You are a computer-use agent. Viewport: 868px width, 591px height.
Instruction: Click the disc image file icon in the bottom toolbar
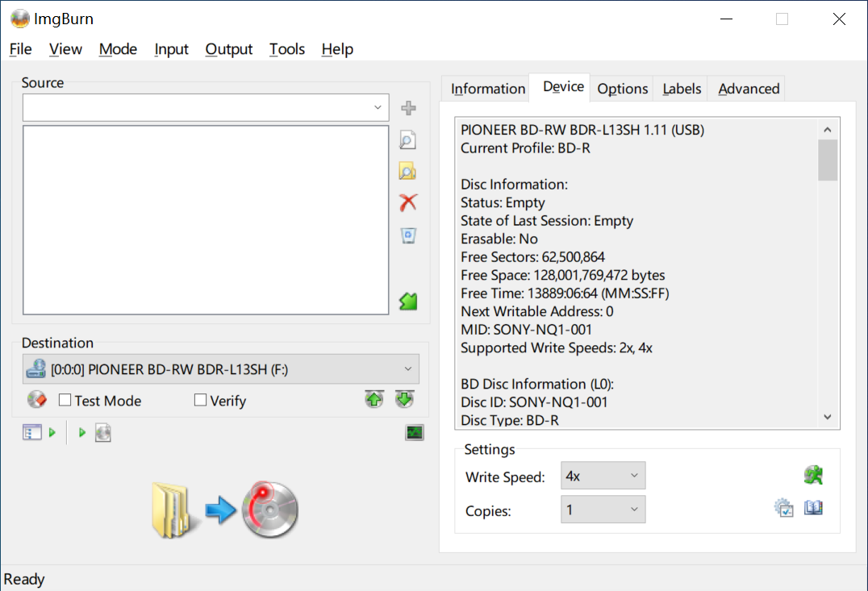[x=103, y=433]
